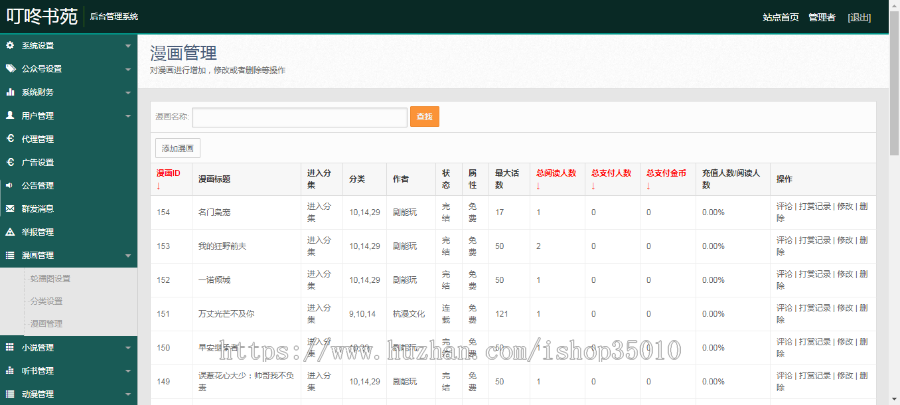The image size is (900, 405).
Task: Sort by the 漫画ID column header
Action: 168,179
